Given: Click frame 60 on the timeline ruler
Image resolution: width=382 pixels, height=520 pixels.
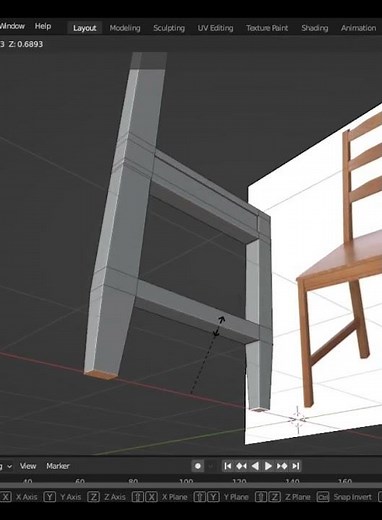Looking at the screenshot, I should [80, 481].
